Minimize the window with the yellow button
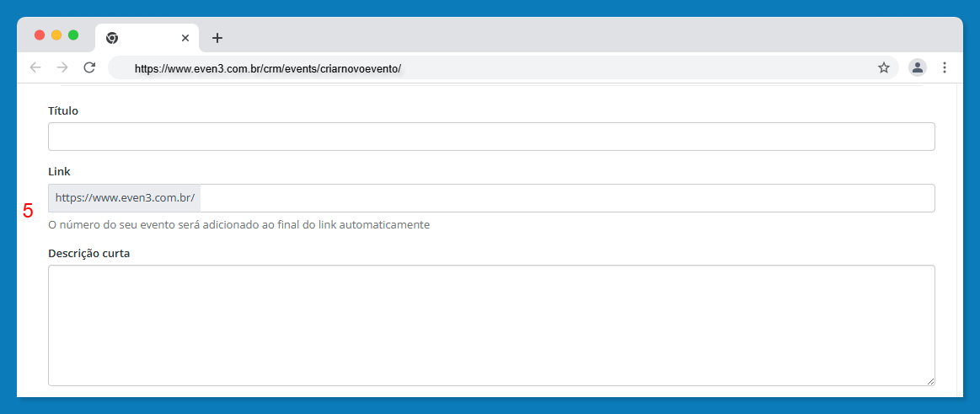 coord(56,35)
